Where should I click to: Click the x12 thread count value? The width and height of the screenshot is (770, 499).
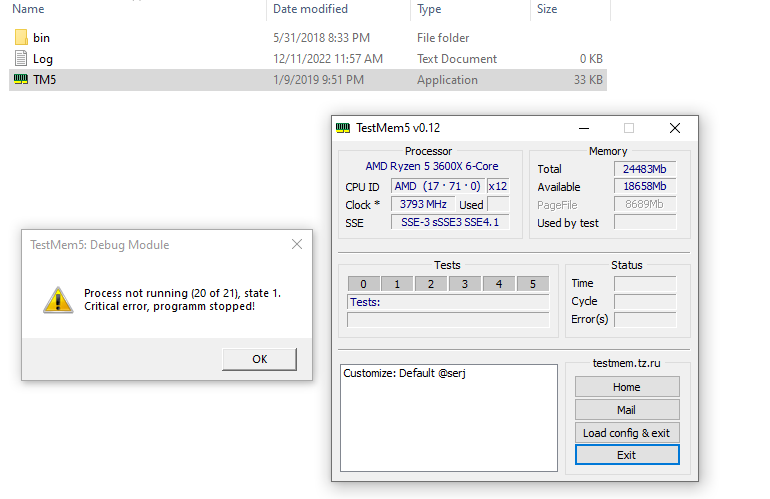coord(498,187)
